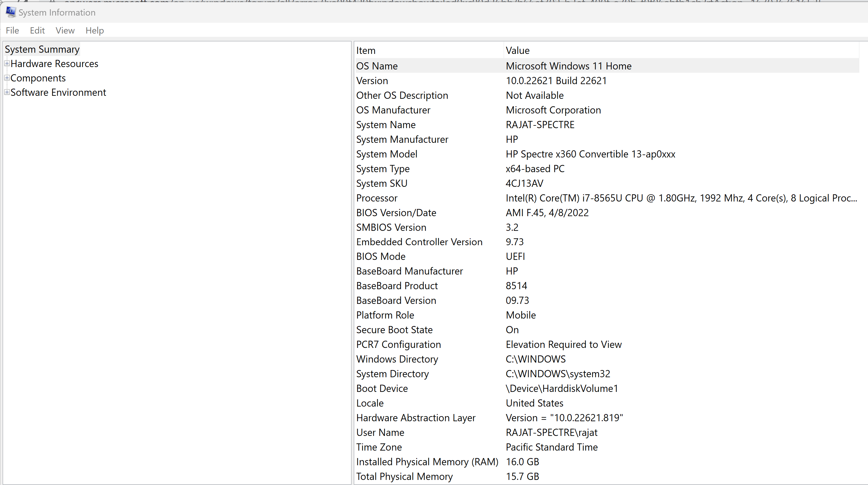Select the Processor row label
The image size is (868, 485).
click(377, 198)
